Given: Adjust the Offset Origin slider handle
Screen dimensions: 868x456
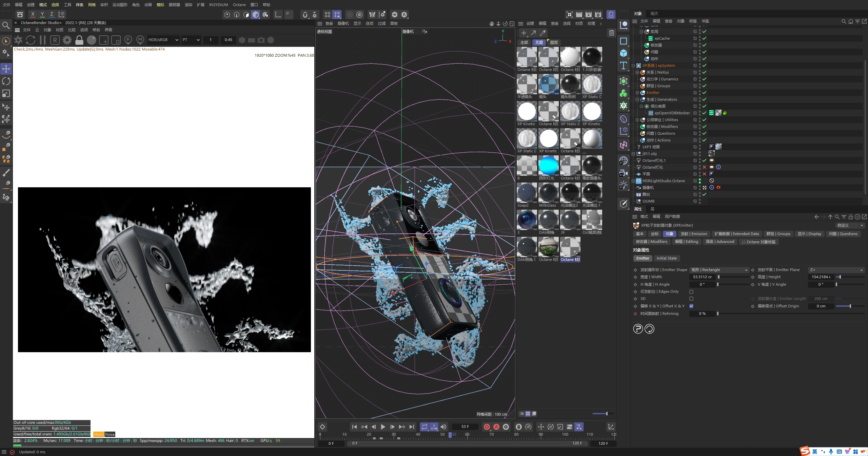Looking at the screenshot, I should pyautogui.click(x=850, y=306).
